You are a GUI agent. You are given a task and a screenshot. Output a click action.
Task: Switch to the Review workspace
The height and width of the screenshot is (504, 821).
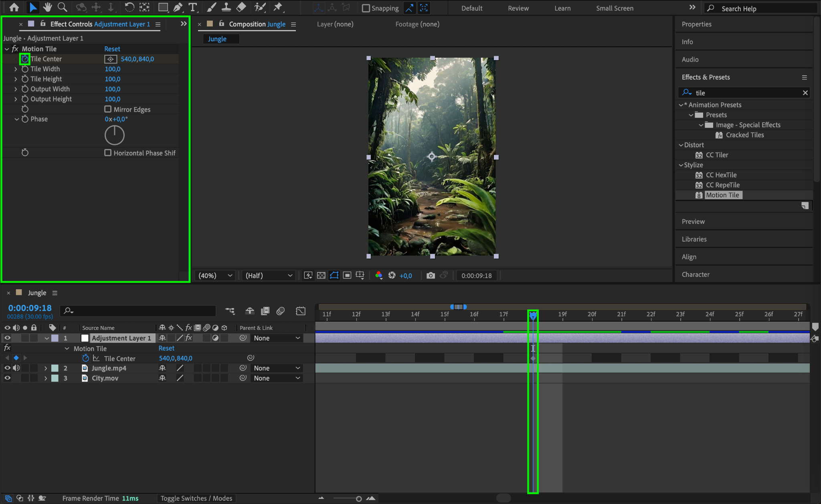click(x=518, y=8)
